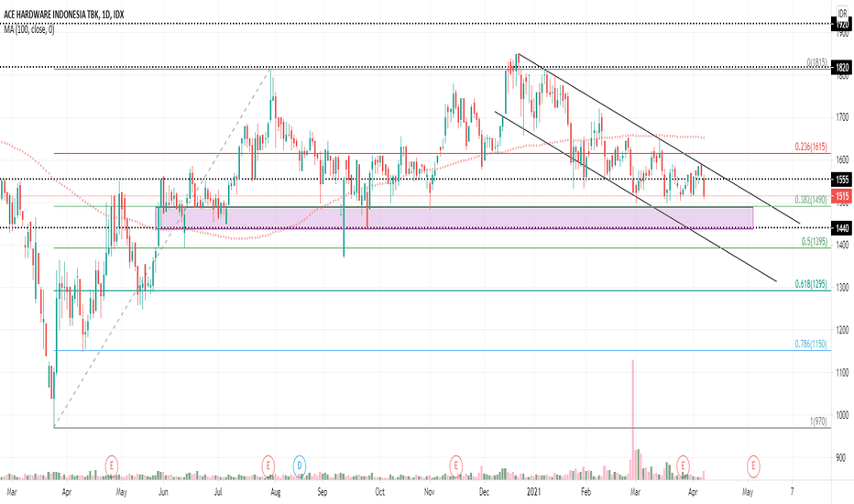The width and height of the screenshot is (854, 504).
Task: Click the 7 date label on time axis
Action: click(x=792, y=492)
